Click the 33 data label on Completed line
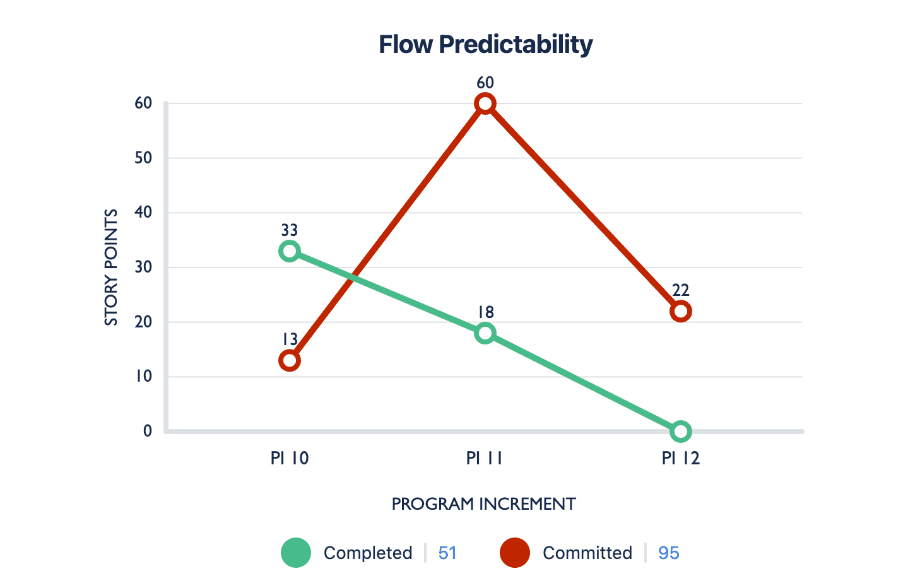The image size is (920, 588). point(290,230)
